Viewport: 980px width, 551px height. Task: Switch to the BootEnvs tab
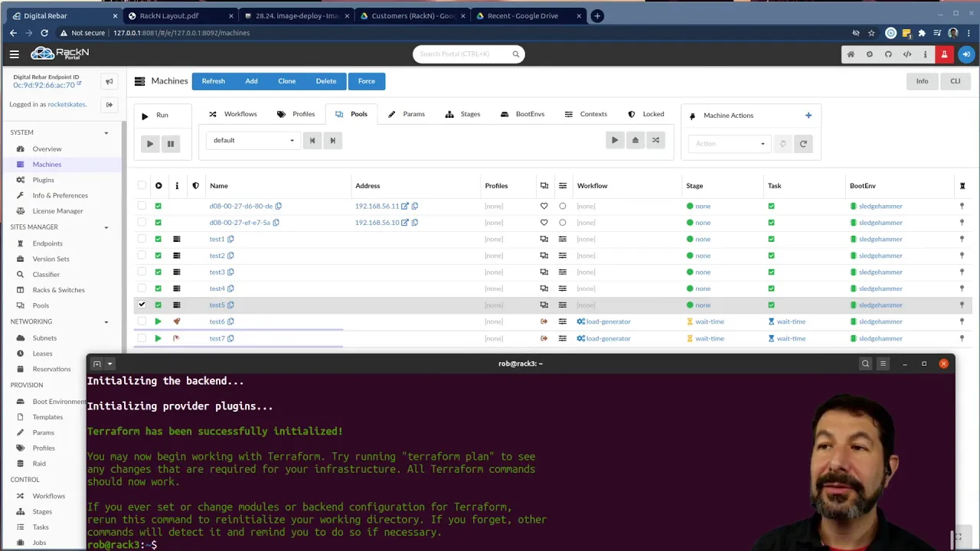522,114
